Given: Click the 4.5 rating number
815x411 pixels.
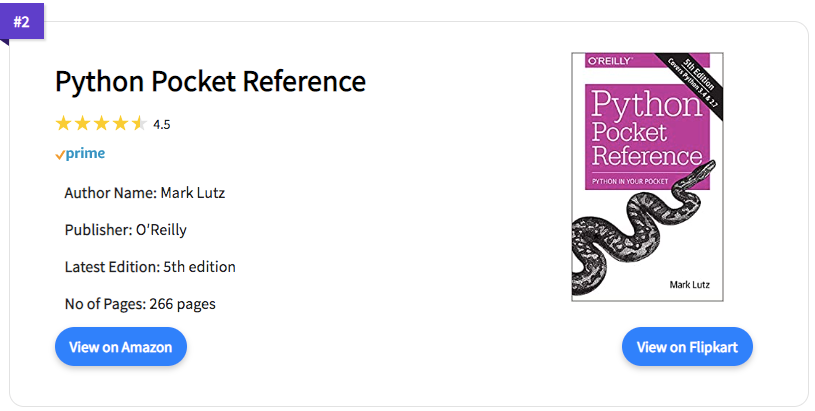Looking at the screenshot, I should pyautogui.click(x=162, y=125).
